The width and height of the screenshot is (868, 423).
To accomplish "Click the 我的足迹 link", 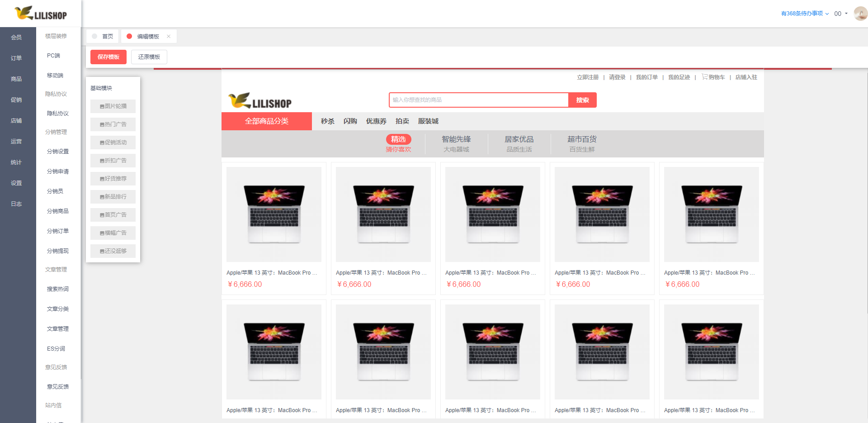I will click(679, 77).
